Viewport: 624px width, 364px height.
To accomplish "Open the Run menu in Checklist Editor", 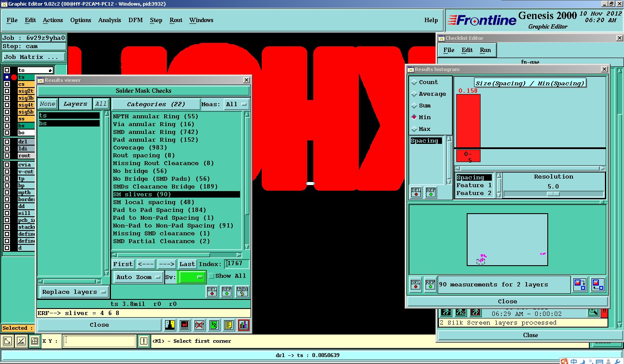I will coord(485,50).
